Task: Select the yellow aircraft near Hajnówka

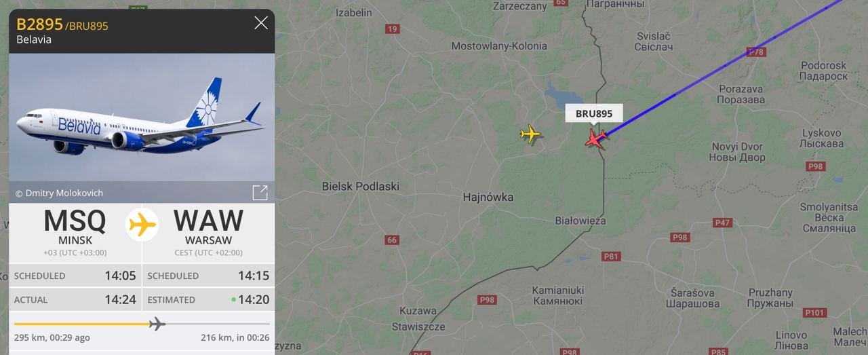Action: click(x=530, y=134)
